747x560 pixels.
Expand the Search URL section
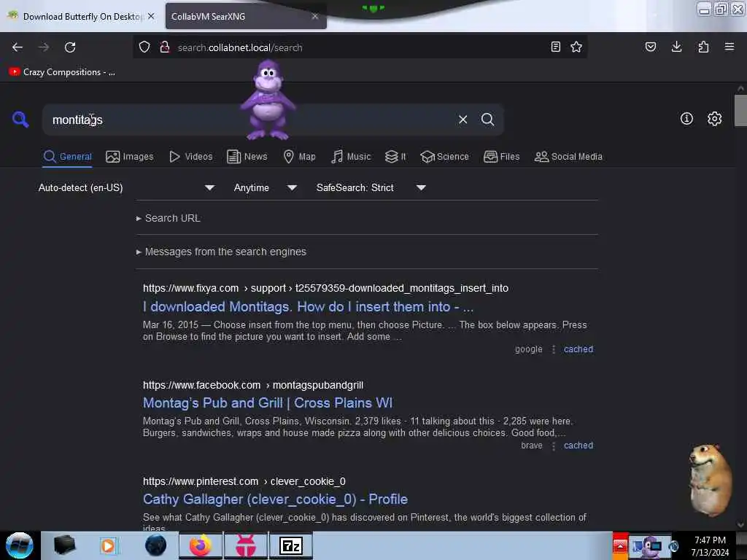click(169, 218)
